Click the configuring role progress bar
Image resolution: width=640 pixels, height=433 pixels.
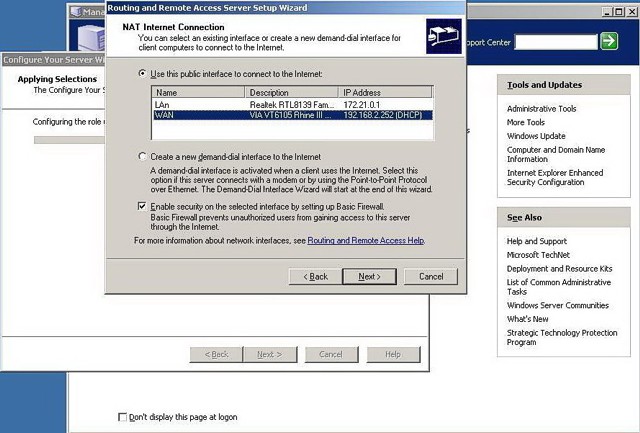[x=69, y=140]
